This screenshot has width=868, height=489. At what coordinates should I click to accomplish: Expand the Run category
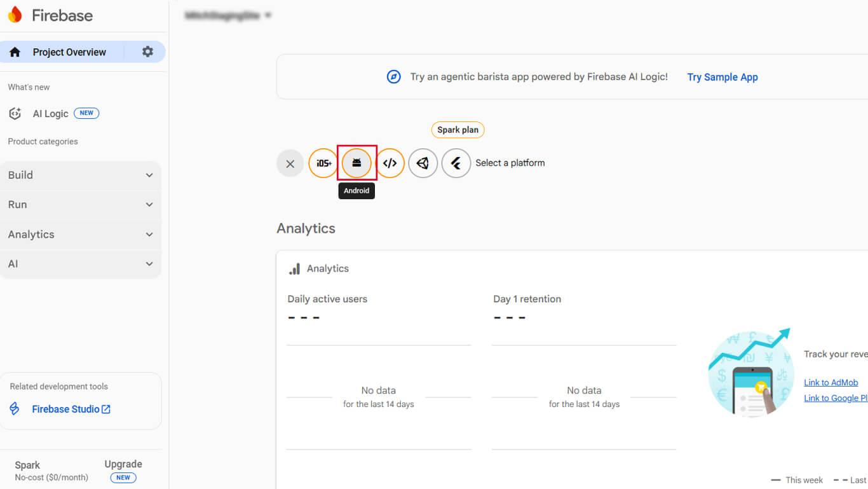(80, 205)
